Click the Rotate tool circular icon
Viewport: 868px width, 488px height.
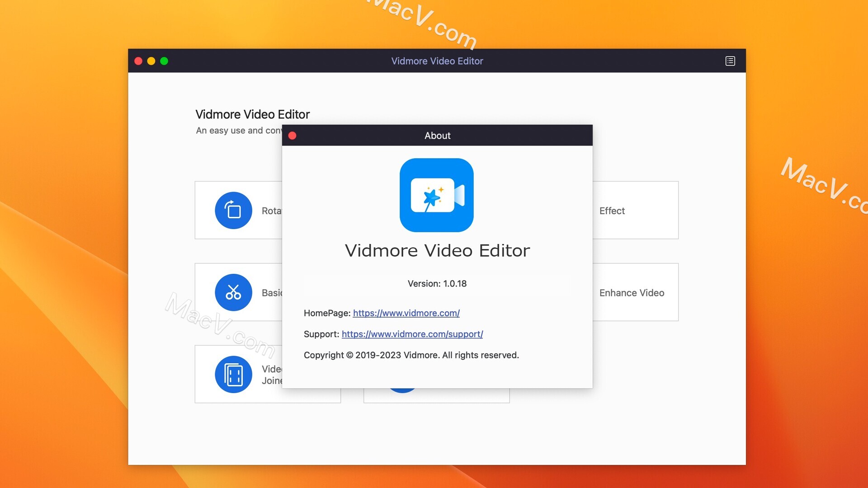(x=233, y=211)
